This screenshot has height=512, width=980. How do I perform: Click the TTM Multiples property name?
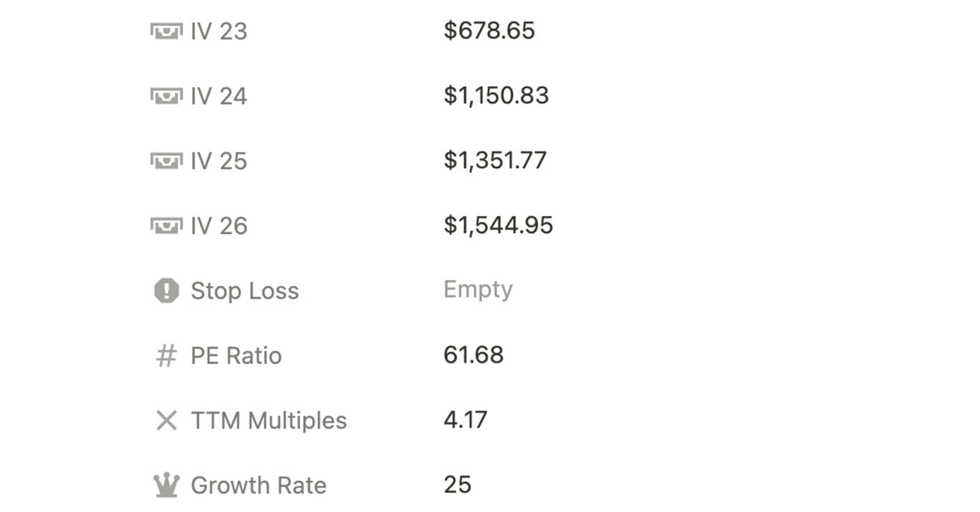[268, 421]
